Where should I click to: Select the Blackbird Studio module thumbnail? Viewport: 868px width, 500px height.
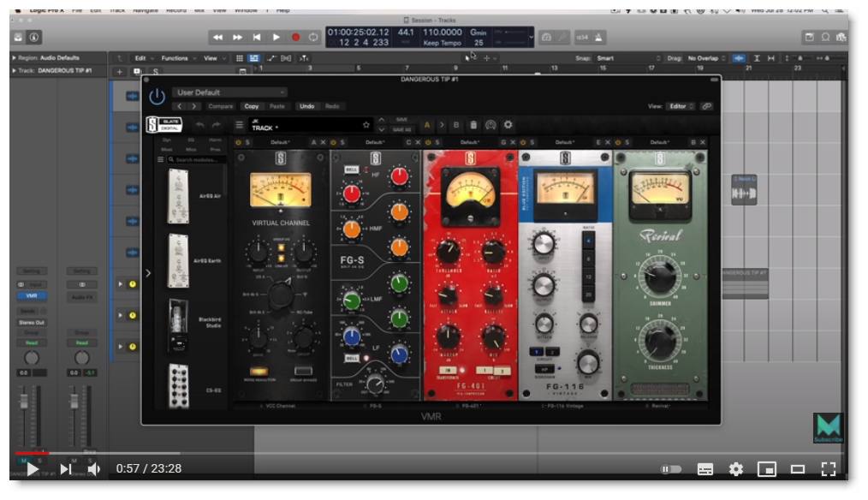point(178,325)
